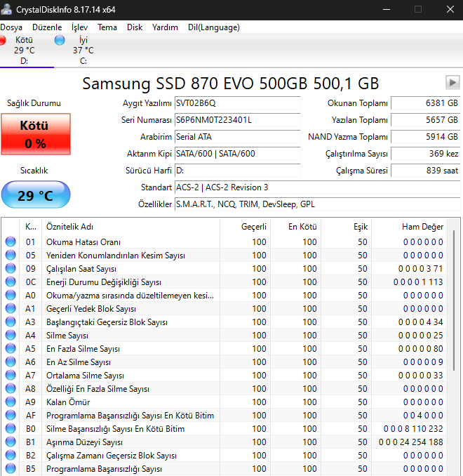Screen dimensions: 463x476
Task: Minimize the CrystalDiskInfo window
Action: (387, 9)
